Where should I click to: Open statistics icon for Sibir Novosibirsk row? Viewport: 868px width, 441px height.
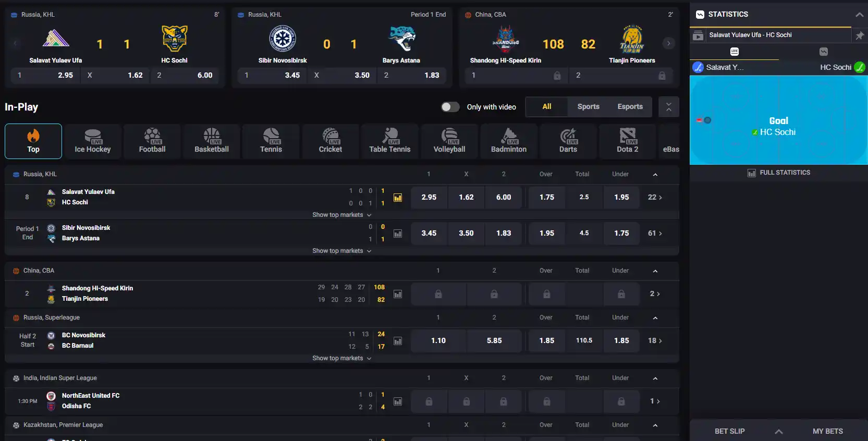[398, 234]
